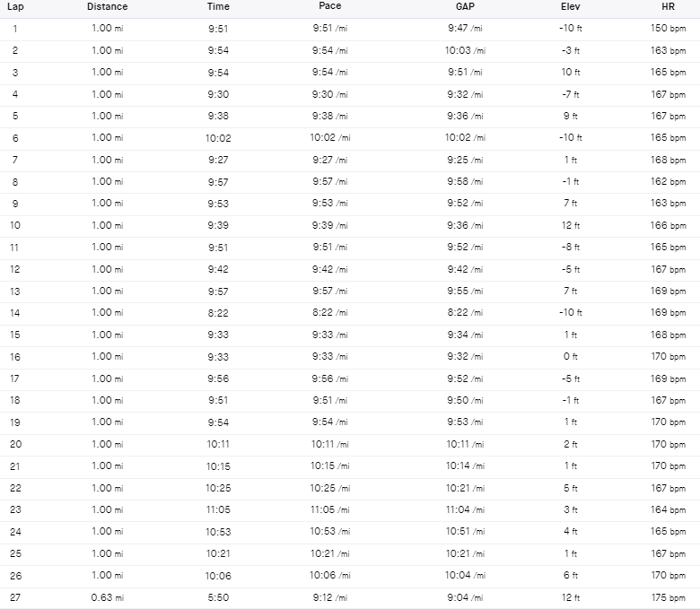700x609 pixels.
Task: Sort by the Time column header
Action: 218,6
